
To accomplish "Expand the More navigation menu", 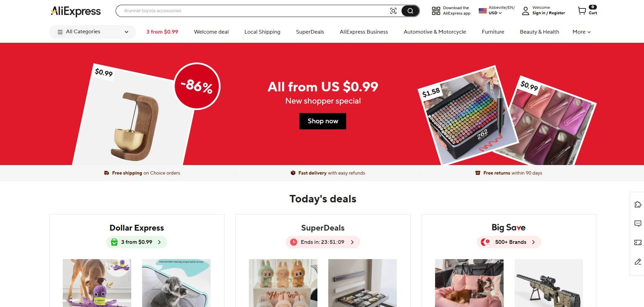I will [x=581, y=32].
